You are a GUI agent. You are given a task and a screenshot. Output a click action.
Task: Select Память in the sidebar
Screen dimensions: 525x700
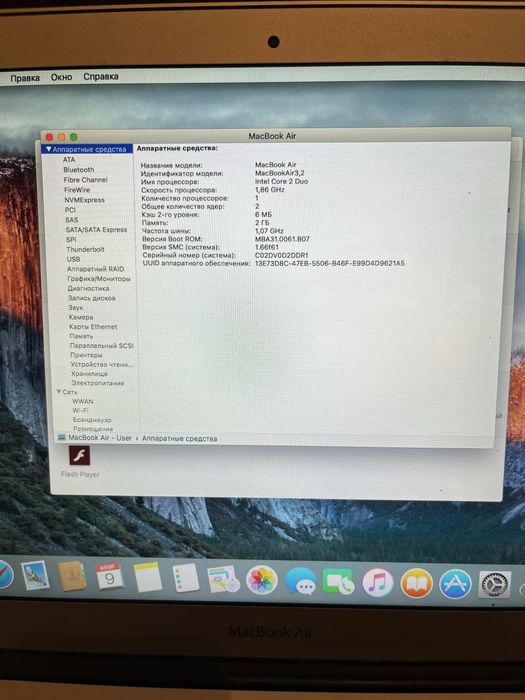(x=81, y=336)
